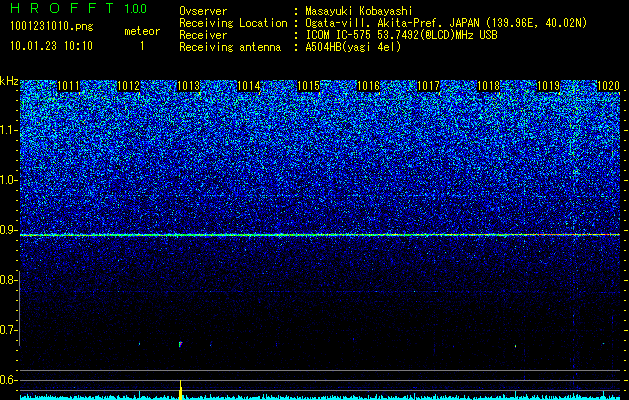Click the meteor count label
Screen dimensions: 629x400
point(142,31)
